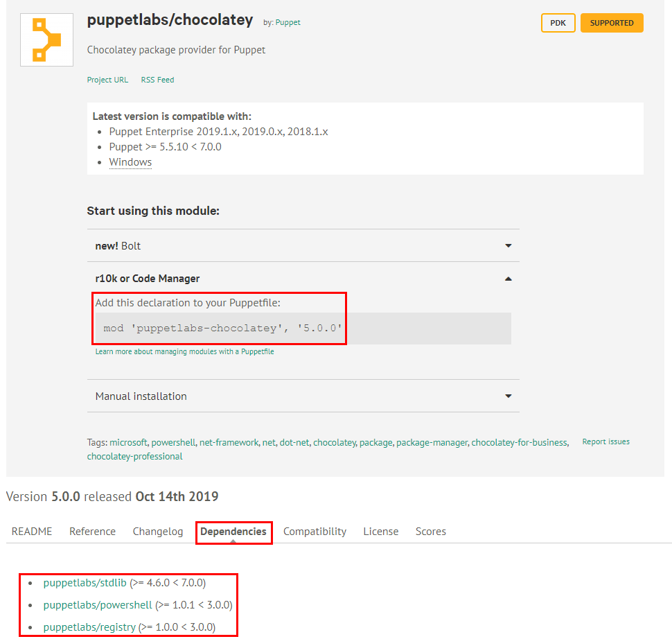Click Add this declaration to your Puppetfile text
This screenshot has height=639, width=672.
pyautogui.click(x=188, y=303)
